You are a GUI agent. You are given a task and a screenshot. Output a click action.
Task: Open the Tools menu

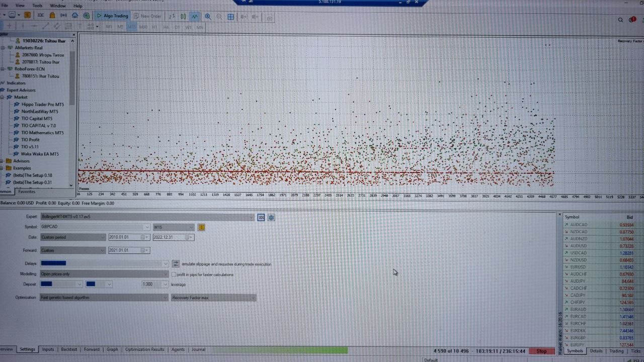pos(37,6)
